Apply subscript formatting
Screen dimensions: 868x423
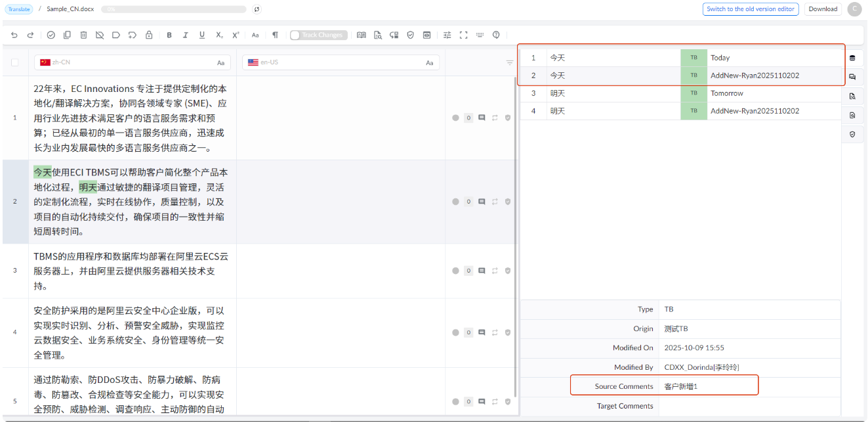(219, 35)
